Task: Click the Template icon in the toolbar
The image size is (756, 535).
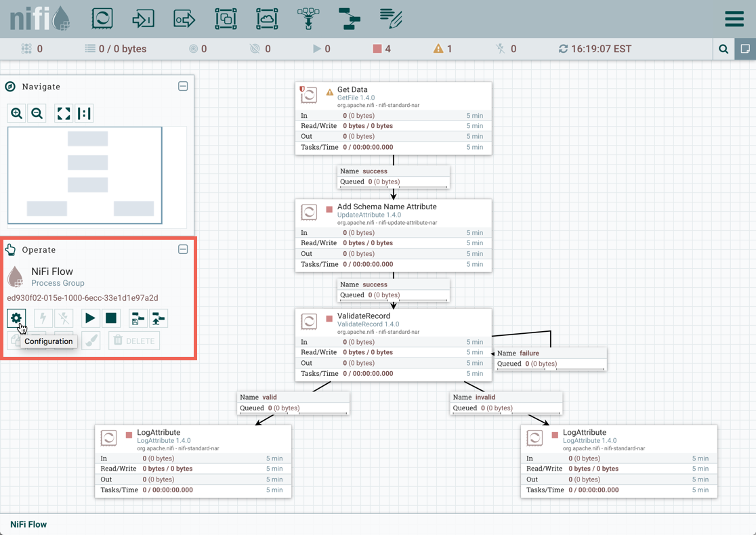Action: 350,18
